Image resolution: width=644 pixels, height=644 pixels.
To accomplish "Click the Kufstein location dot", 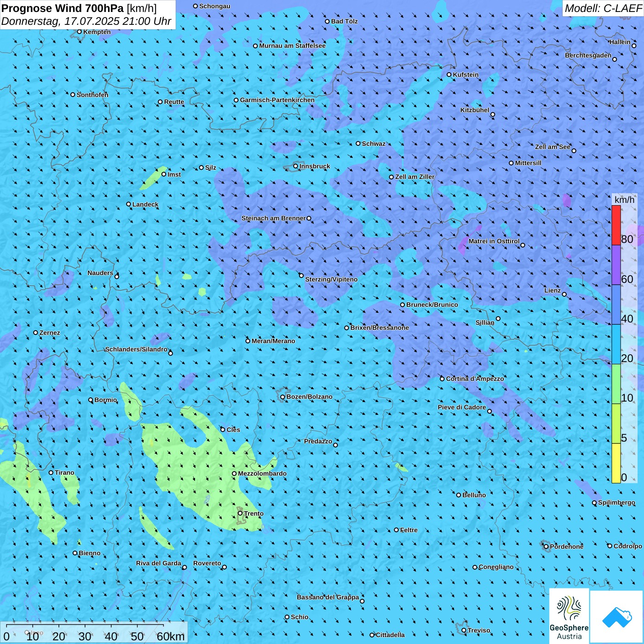I will [x=449, y=75].
